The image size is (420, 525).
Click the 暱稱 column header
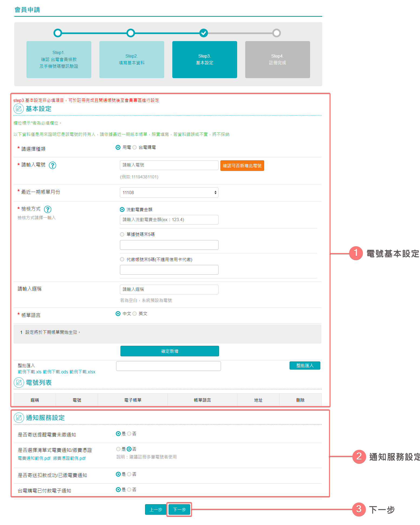pyautogui.click(x=35, y=400)
